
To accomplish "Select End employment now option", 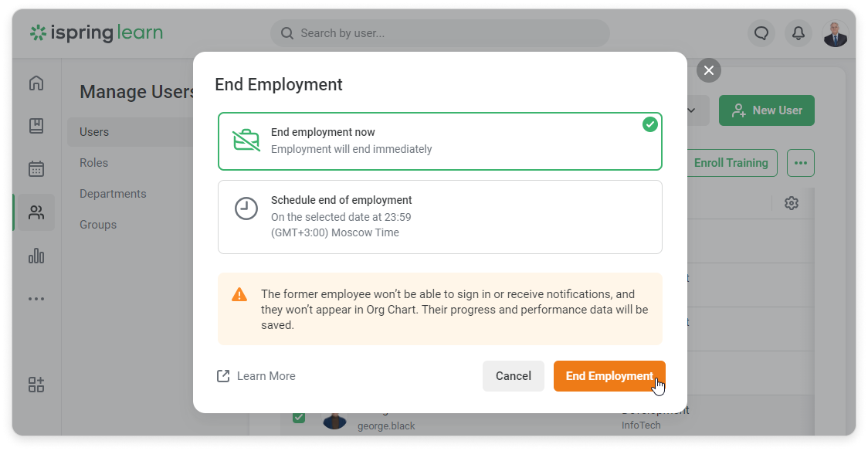I will click(x=439, y=141).
